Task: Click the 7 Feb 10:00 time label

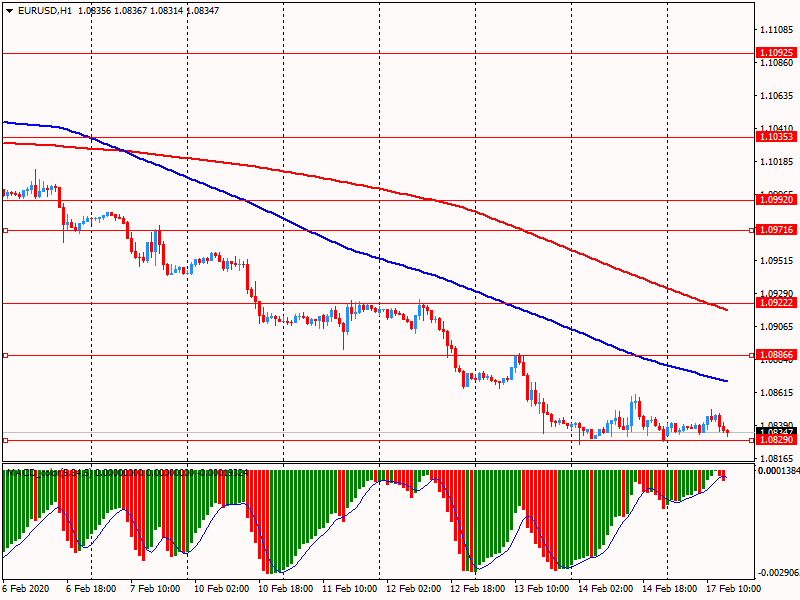Action: (x=155, y=588)
